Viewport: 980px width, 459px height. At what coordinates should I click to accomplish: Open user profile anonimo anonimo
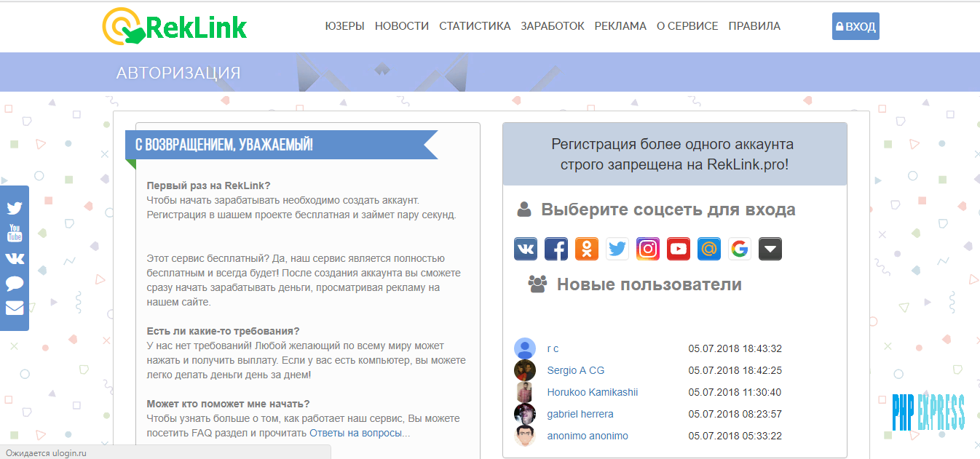[x=588, y=436]
